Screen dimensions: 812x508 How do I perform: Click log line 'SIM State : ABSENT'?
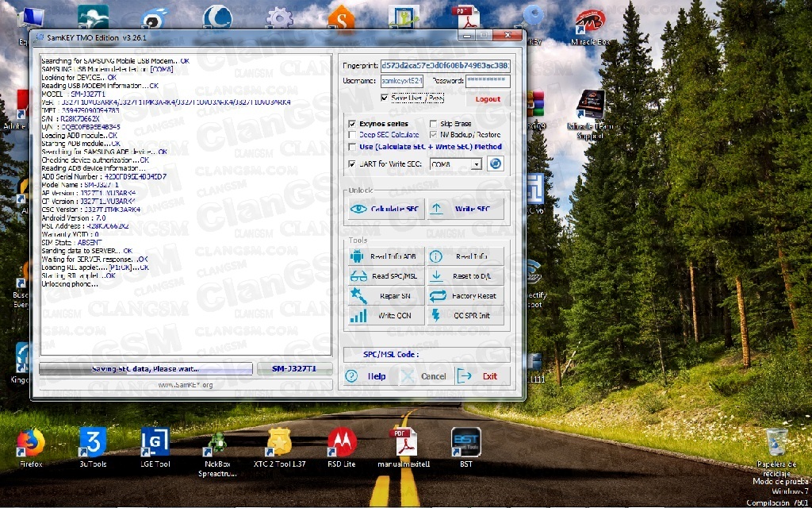click(x=71, y=243)
